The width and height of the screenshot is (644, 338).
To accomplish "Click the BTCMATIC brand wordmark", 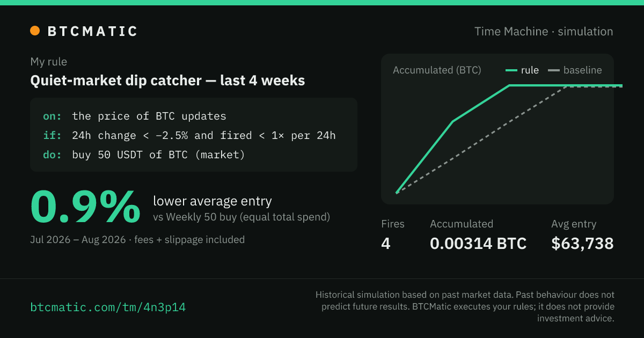I will click(x=93, y=31).
